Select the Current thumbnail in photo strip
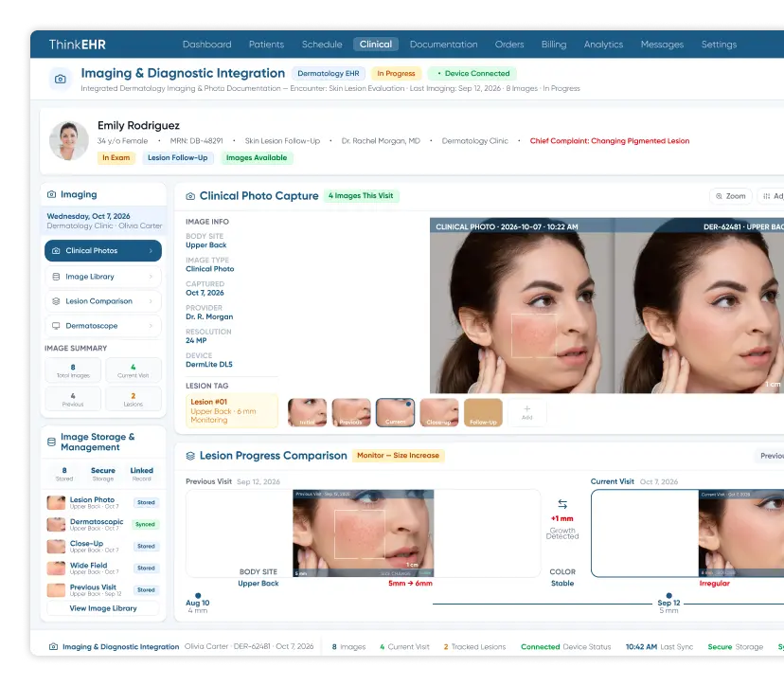784x686 pixels. [395, 412]
